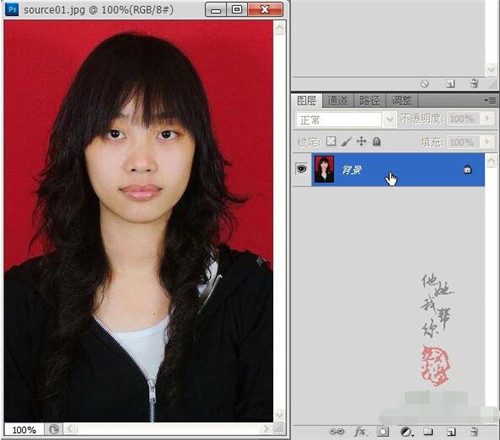Viewport: 500px width, 440px height.
Task: Click the Background layer lock icon
Action: (x=467, y=169)
